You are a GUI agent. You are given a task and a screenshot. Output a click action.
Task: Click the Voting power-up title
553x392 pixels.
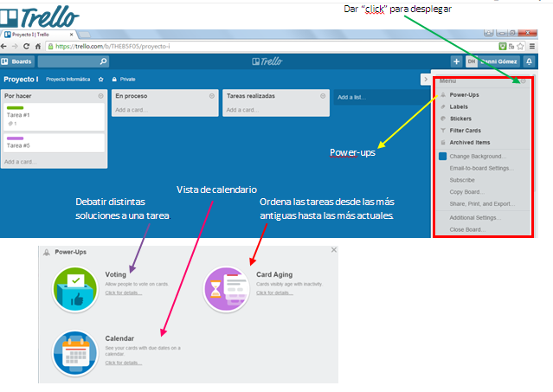click(116, 274)
